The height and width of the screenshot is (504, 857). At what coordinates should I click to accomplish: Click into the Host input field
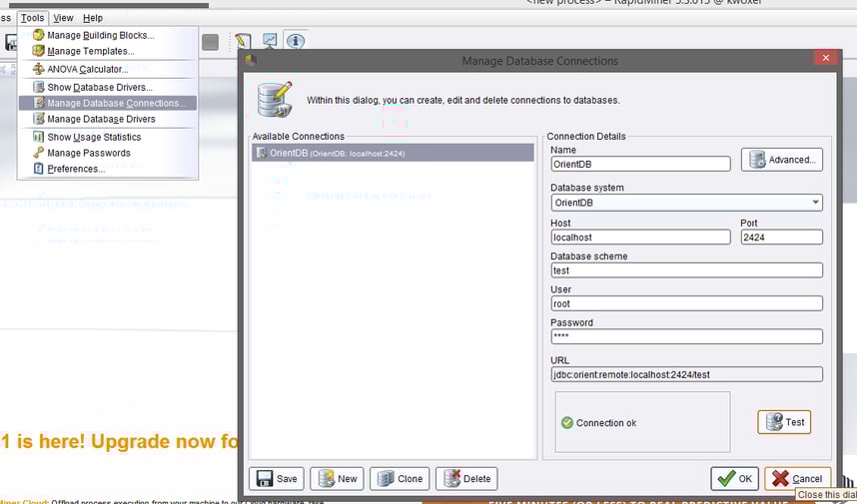640,238
